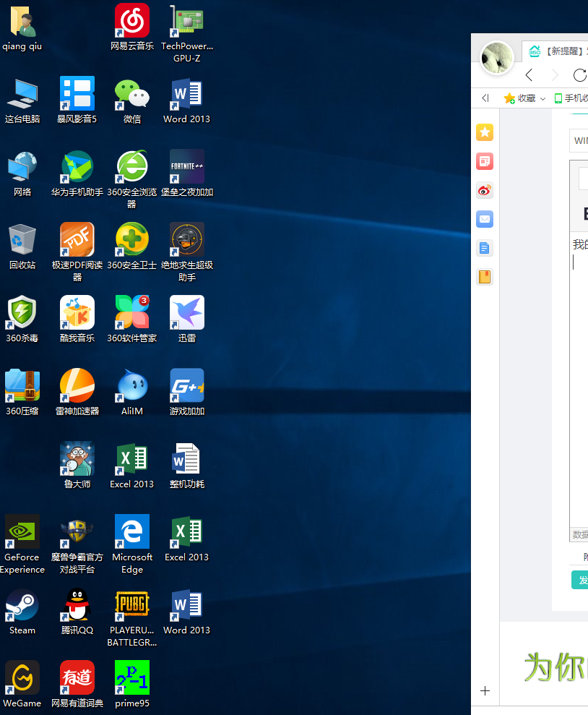
Task: Click the blue mail icon in browser sidebar
Action: pos(485,219)
